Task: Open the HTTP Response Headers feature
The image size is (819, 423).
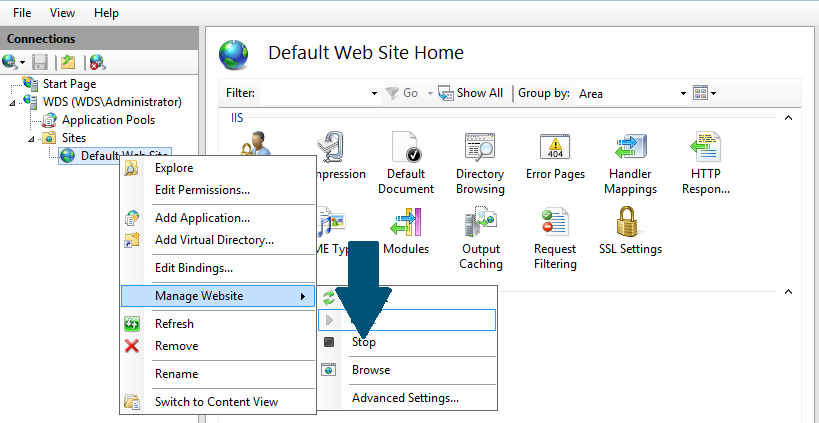Action: pos(706,163)
